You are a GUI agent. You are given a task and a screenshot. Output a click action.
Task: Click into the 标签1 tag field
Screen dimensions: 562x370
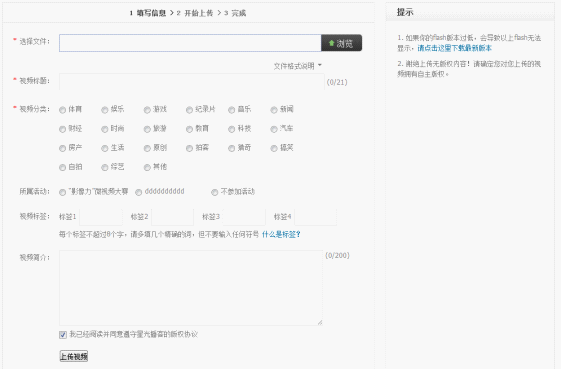pyautogui.click(x=101, y=217)
